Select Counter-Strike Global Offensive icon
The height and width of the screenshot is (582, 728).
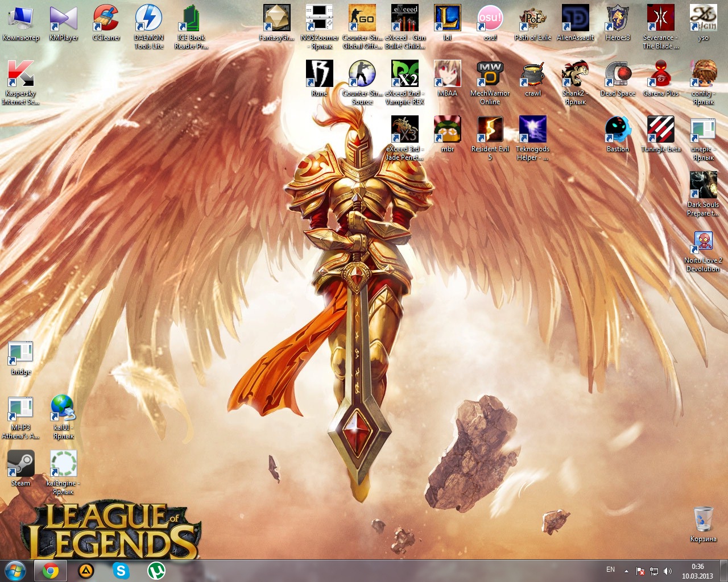362,27
